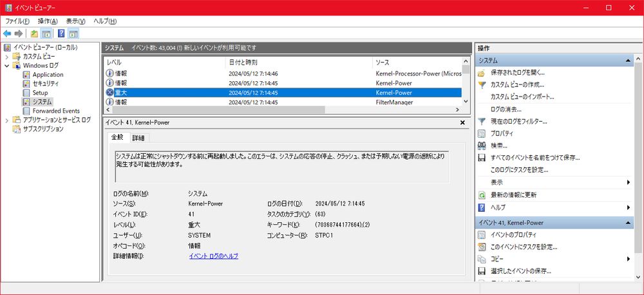Select the Kernel-Processor-Power event row
The image size is (644, 295).
[x=283, y=74]
